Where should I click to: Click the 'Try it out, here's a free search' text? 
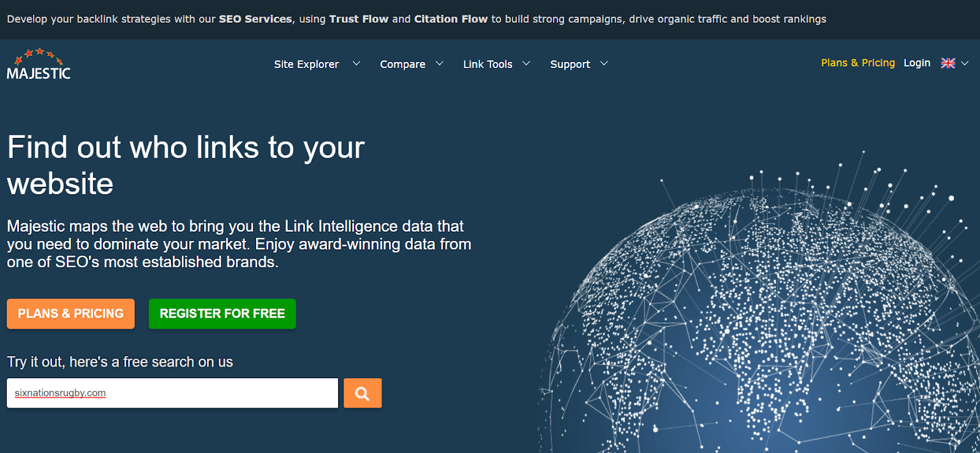[x=120, y=362]
